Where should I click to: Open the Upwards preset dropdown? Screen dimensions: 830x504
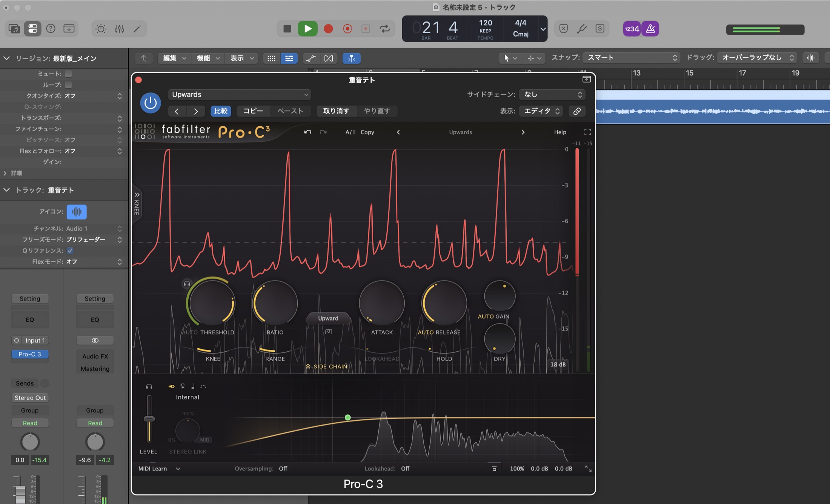pos(240,94)
